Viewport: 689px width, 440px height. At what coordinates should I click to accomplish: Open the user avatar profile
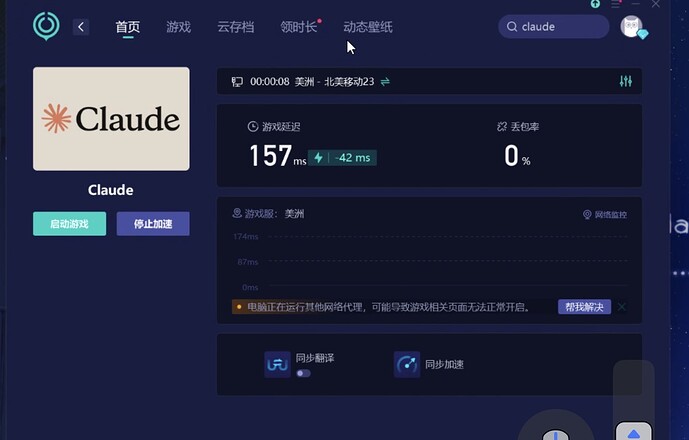pos(631,26)
